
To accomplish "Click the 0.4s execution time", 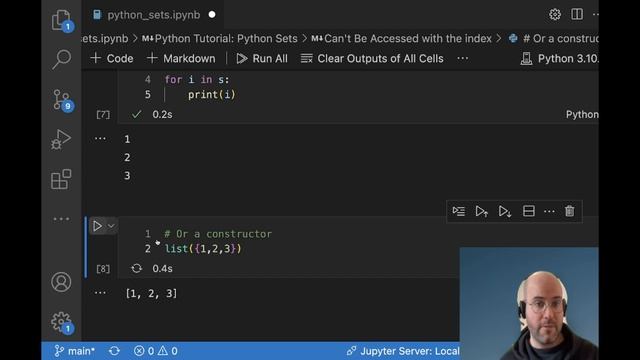I will (x=162, y=269).
